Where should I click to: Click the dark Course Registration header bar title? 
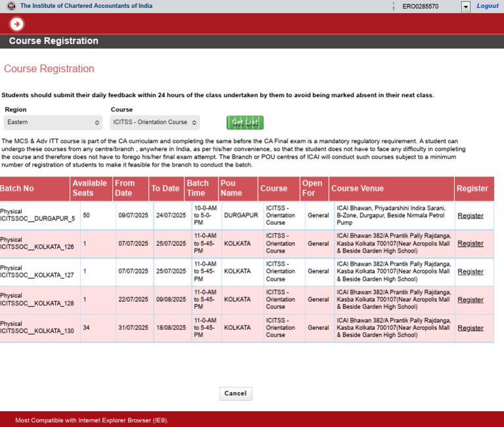[x=54, y=41]
